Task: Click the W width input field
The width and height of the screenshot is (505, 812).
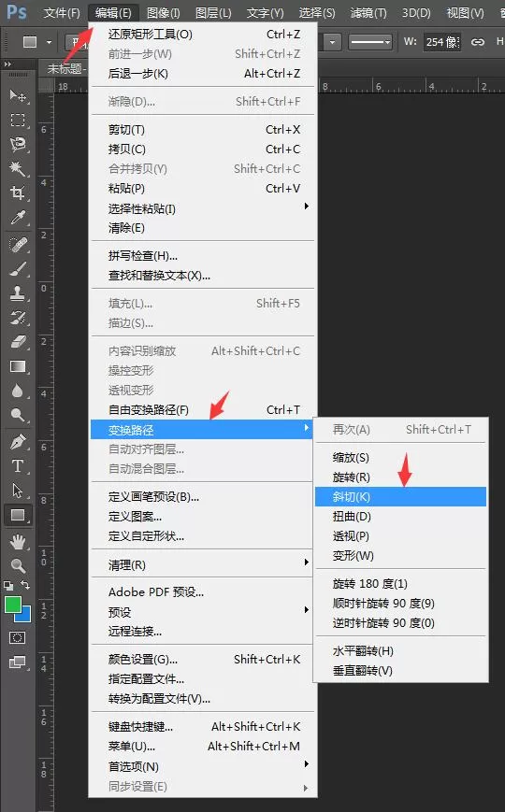Action: coord(441,42)
